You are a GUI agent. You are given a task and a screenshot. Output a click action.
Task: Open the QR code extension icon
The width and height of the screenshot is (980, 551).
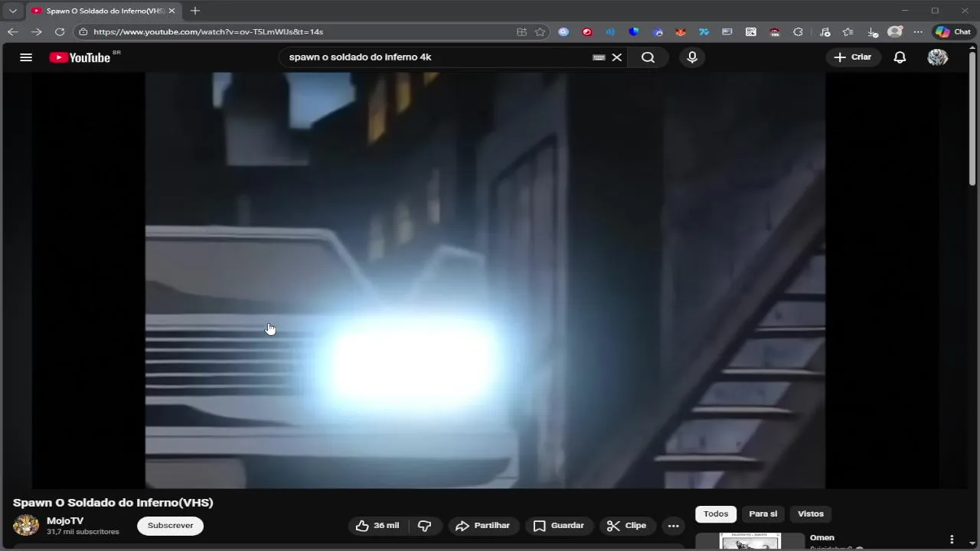tap(751, 32)
